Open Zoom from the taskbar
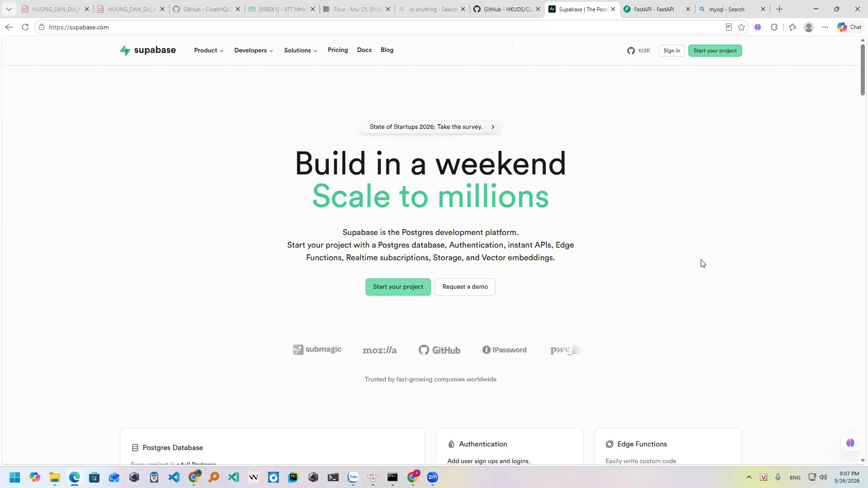This screenshot has width=868, height=488. click(x=433, y=477)
